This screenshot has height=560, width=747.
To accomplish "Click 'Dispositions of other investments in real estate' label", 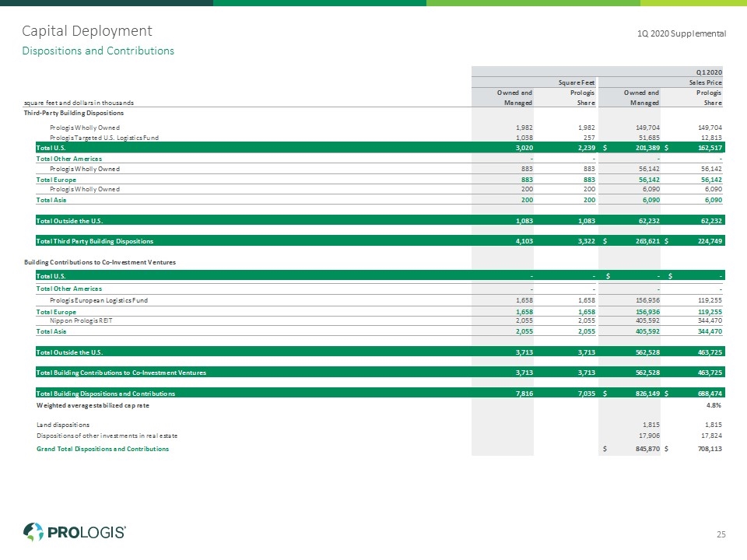I will click(107, 436).
